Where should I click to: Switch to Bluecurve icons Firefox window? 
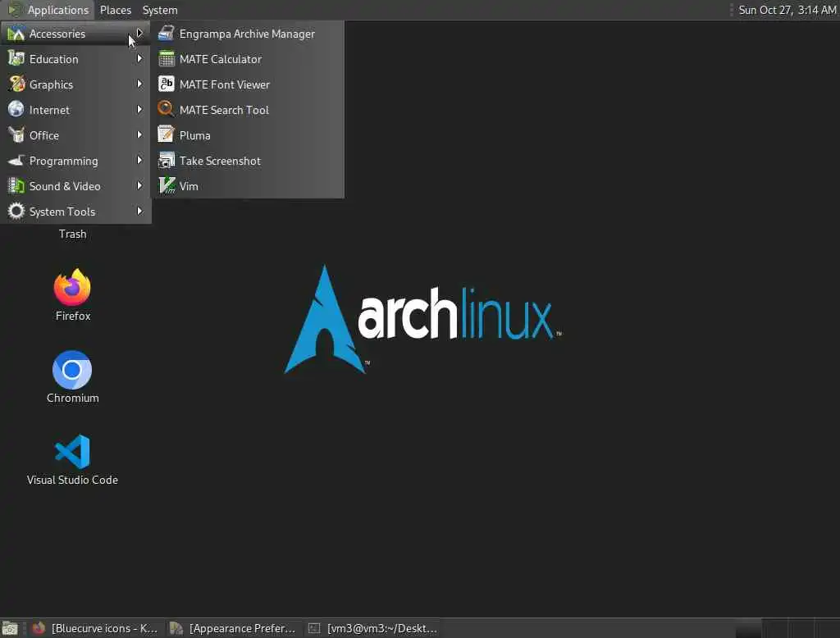click(95, 628)
